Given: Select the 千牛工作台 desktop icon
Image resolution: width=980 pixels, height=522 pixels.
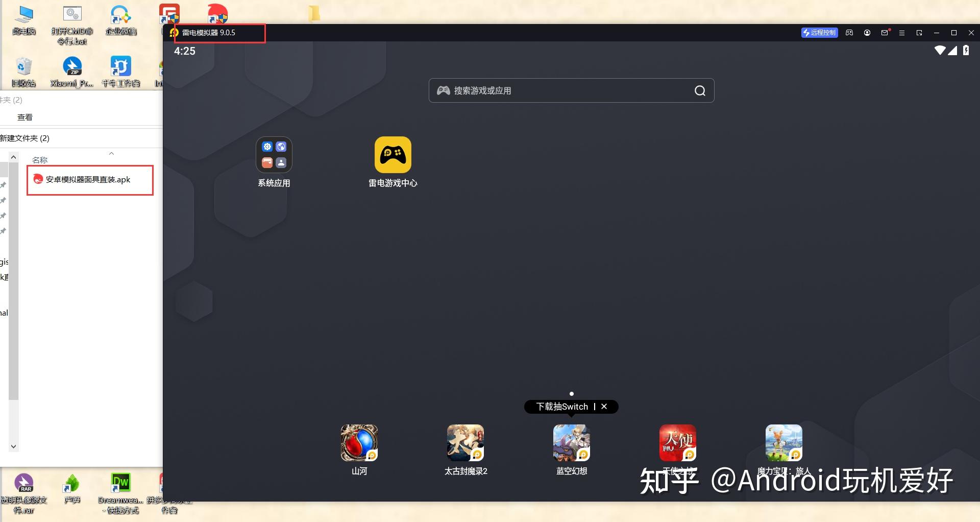Looking at the screenshot, I should point(121,72).
